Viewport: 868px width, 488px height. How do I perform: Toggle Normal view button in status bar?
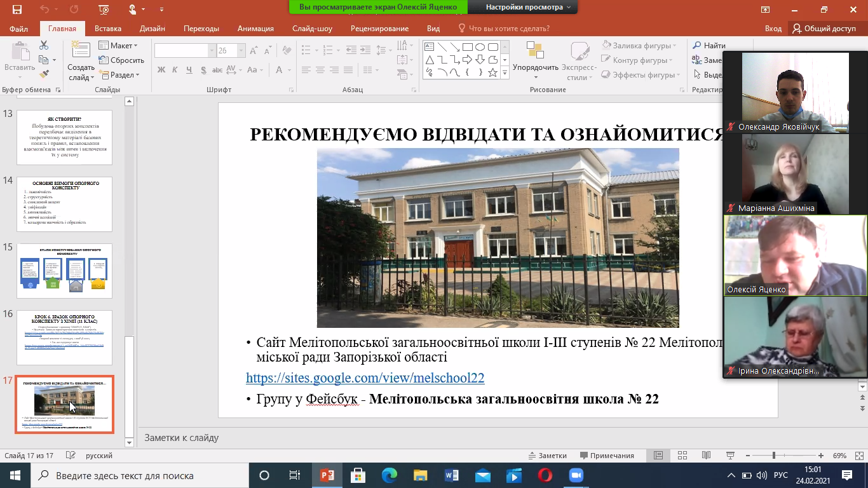point(658,456)
